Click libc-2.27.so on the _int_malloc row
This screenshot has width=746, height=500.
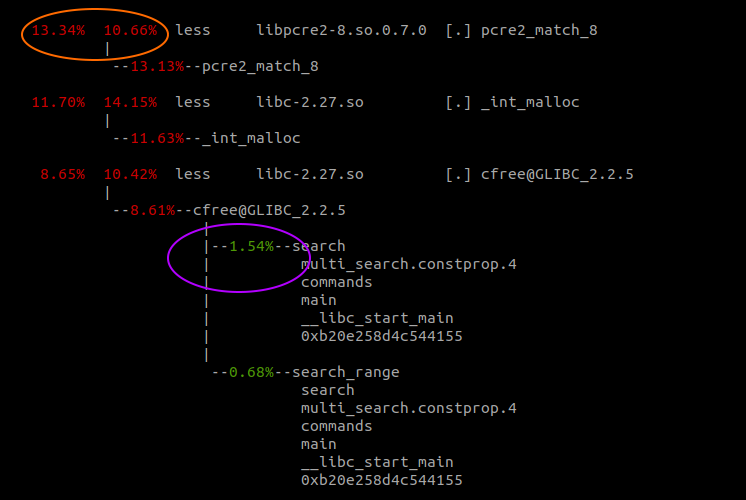(x=310, y=102)
